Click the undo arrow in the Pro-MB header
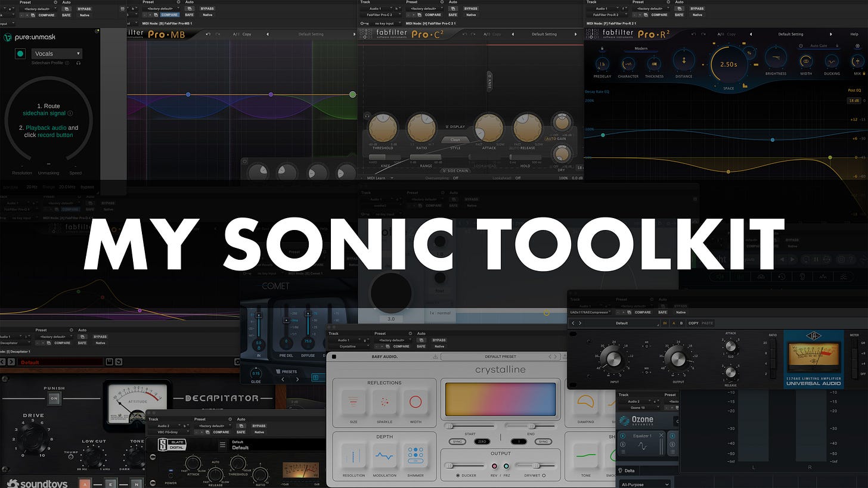Image resolution: width=868 pixels, height=488 pixels. click(x=208, y=34)
